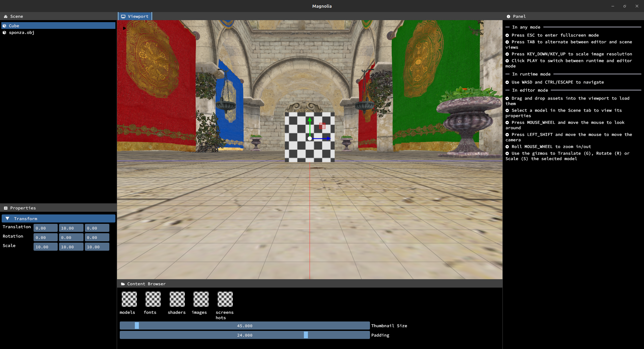The image size is (644, 349).
Task: Edit the Translation Z field
Action: point(97,228)
